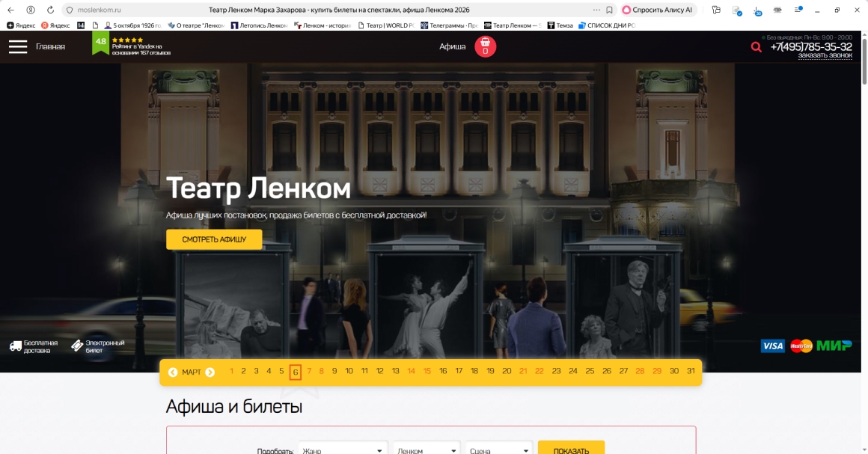Image resolution: width=868 pixels, height=454 pixels.
Task: Click the Спросить Алису AI button
Action: click(x=658, y=10)
